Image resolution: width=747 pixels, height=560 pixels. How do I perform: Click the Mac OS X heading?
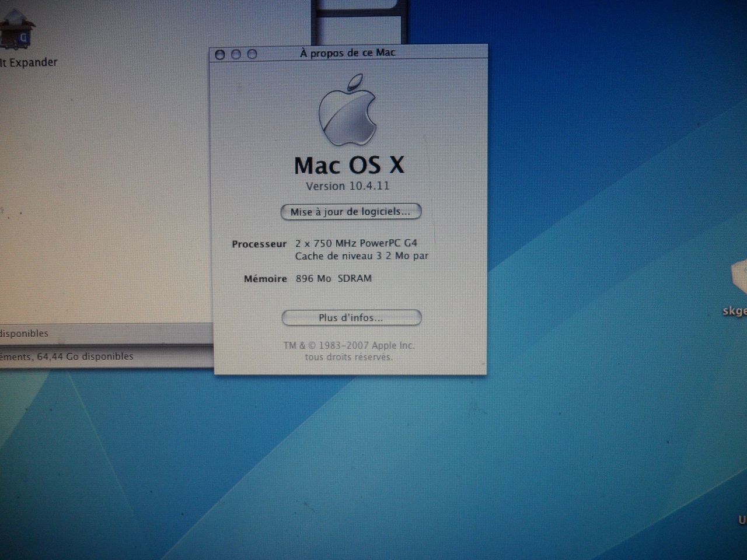[349, 165]
